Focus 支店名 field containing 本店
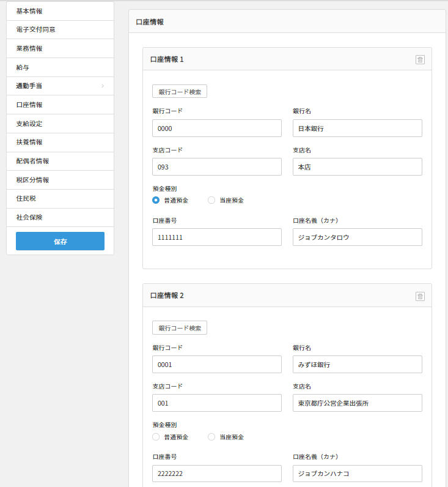Image resolution: width=448 pixels, height=487 pixels. click(358, 167)
